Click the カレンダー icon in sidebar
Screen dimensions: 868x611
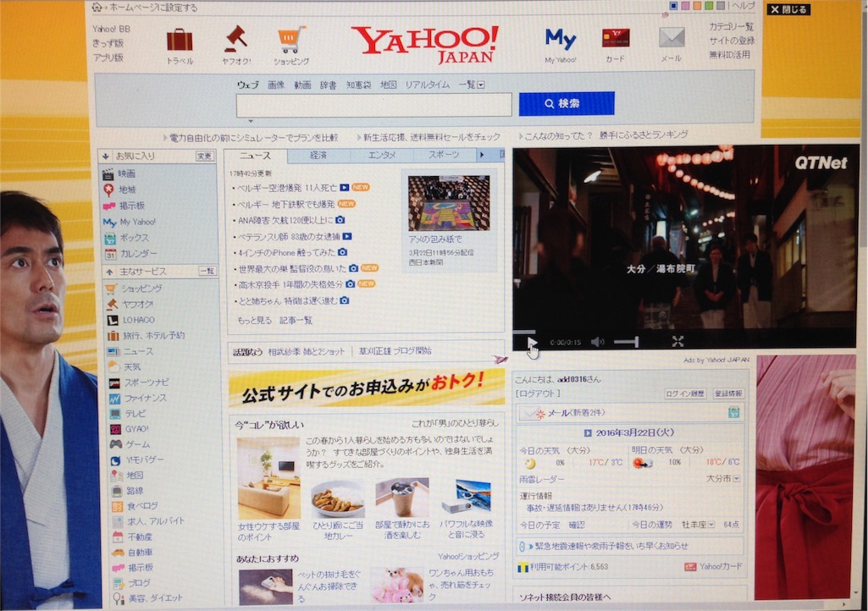click(111, 255)
